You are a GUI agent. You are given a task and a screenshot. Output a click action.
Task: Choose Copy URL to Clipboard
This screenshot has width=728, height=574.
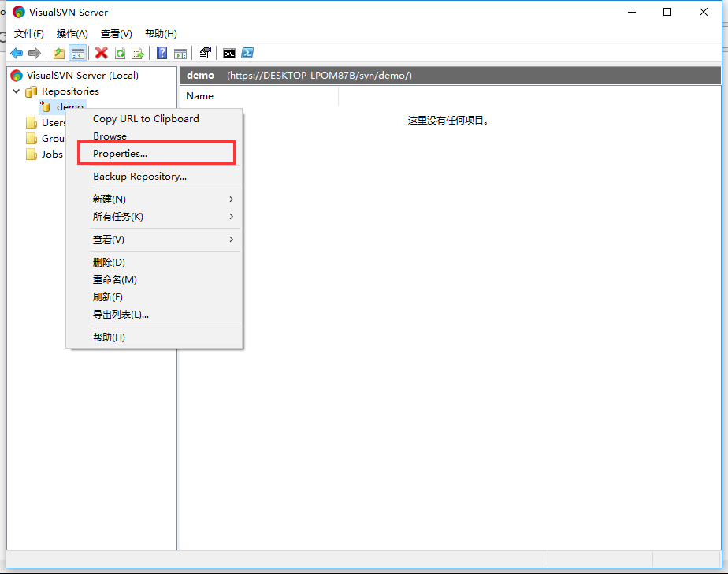click(x=154, y=118)
